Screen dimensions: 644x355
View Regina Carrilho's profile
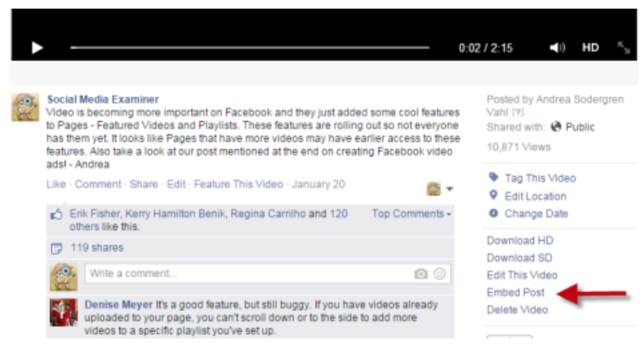[268, 214]
